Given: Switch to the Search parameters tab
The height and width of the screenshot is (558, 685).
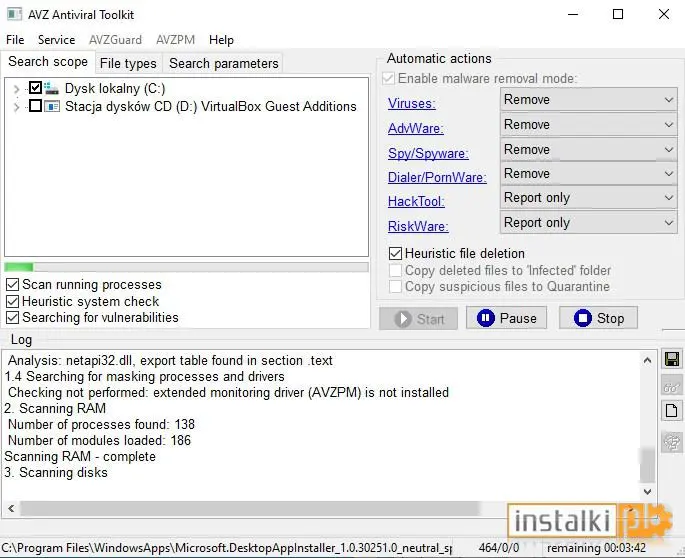Looking at the screenshot, I should point(224,63).
